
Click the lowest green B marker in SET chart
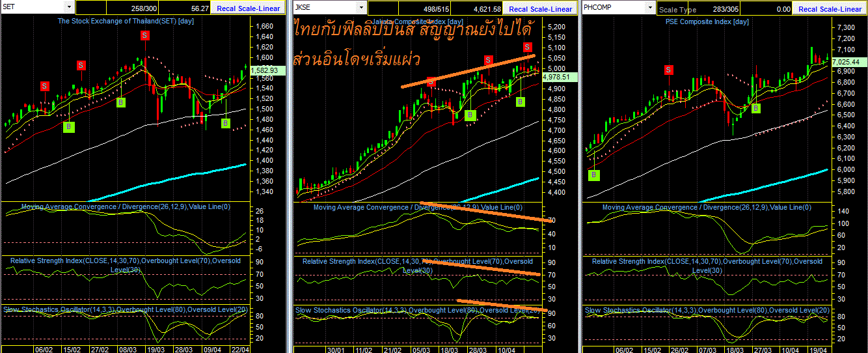[69, 127]
